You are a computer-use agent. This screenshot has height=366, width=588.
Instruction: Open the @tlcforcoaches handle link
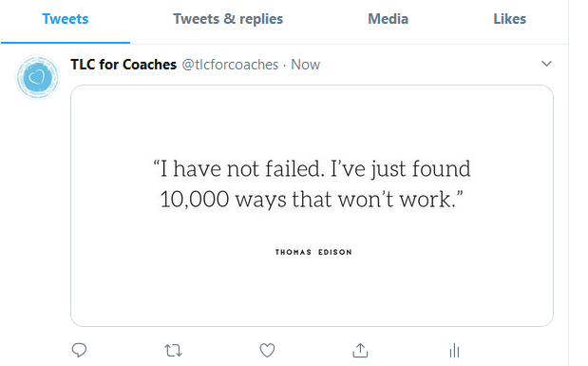pos(230,65)
